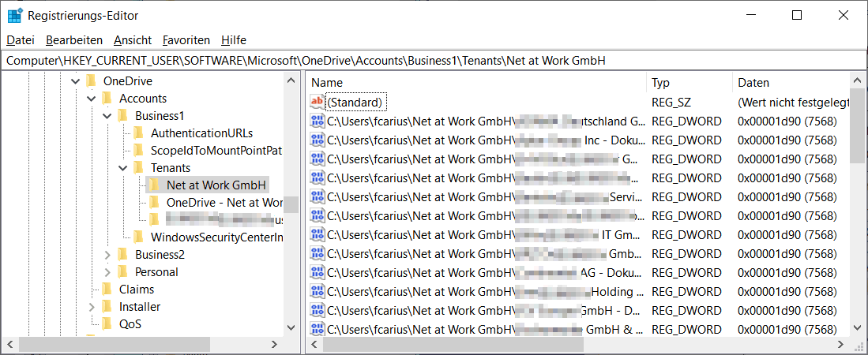Select the value name ending 'Inc - Doku...'
The width and height of the screenshot is (868, 355).
coord(486,140)
